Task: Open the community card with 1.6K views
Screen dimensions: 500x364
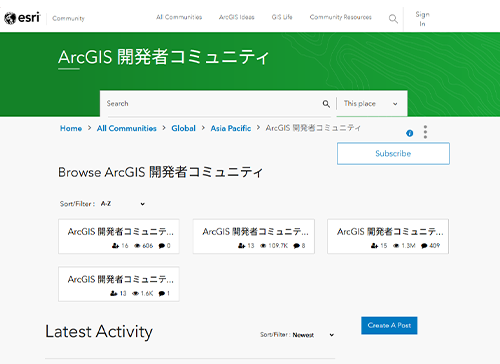Action: [x=119, y=284]
